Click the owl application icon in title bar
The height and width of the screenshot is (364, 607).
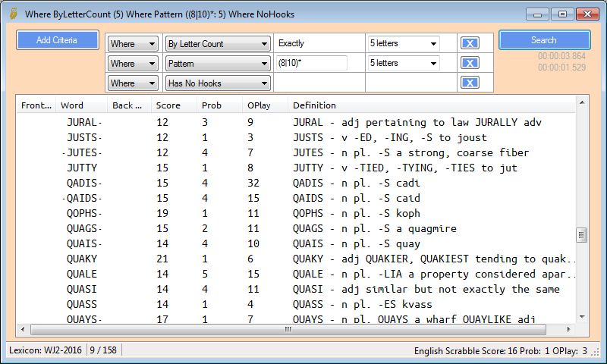[x=14, y=14]
